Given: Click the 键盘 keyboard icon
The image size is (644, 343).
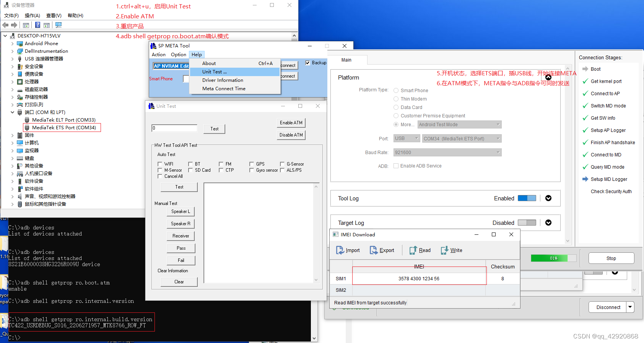Looking at the screenshot, I should pos(20,158).
